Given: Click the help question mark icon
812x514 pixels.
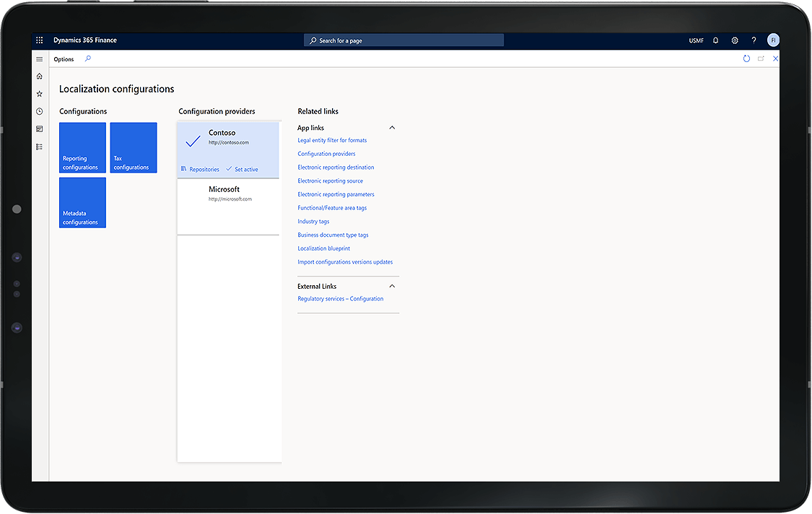Looking at the screenshot, I should point(754,40).
